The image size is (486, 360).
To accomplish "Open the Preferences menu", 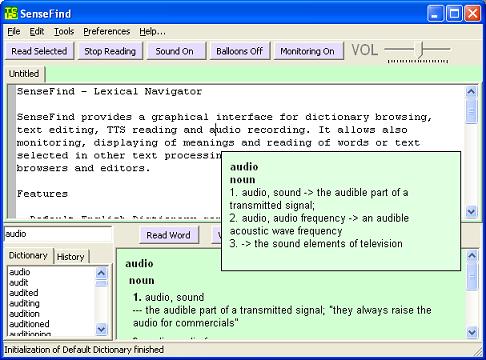I will 107,32.
